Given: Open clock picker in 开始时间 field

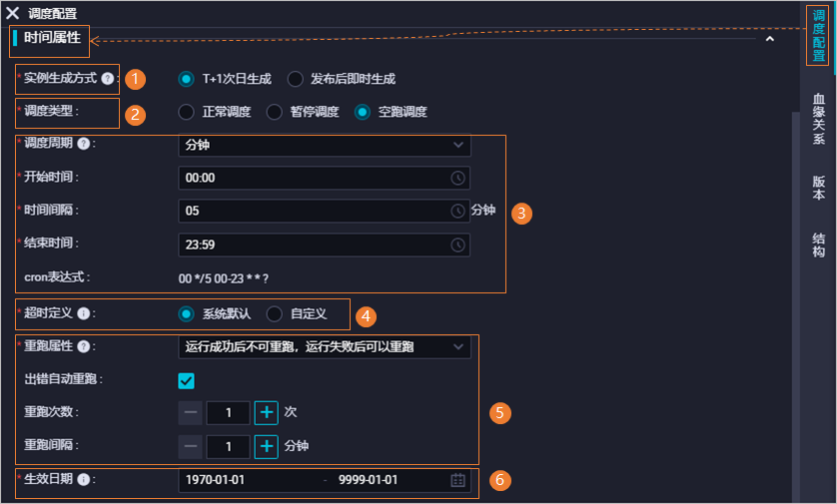Looking at the screenshot, I should (457, 178).
